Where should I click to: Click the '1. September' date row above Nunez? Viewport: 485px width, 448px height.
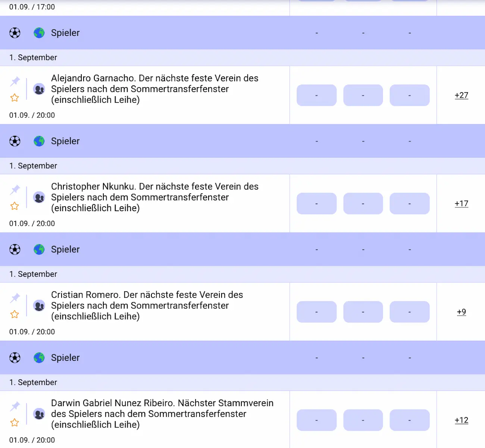coord(242,382)
